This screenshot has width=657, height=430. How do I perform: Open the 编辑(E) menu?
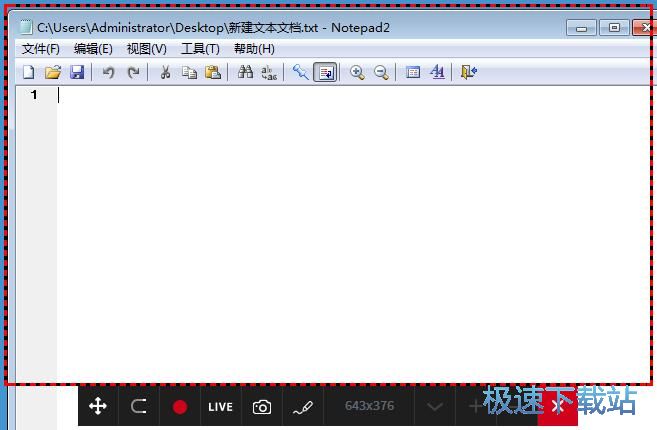click(93, 49)
